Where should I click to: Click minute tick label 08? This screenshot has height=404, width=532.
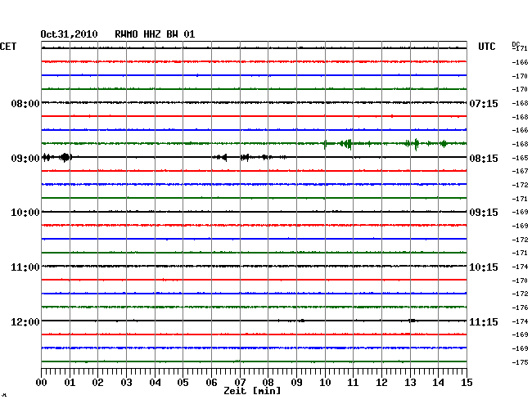268,383
